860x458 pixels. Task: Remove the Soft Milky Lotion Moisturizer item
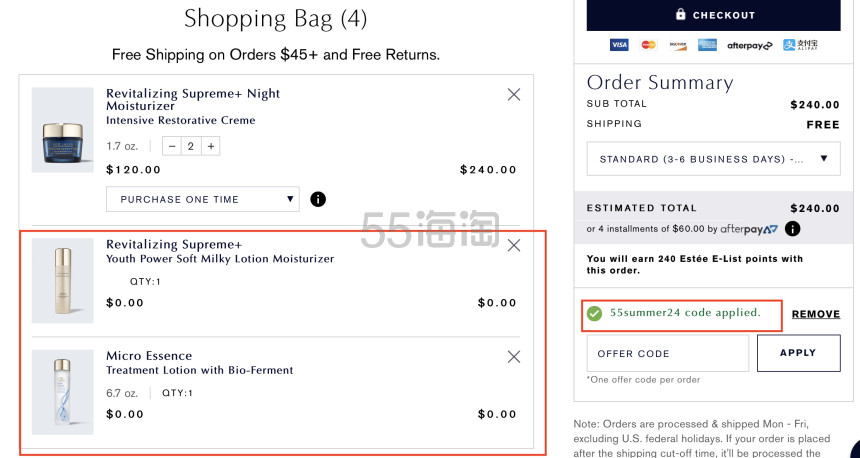tap(513, 245)
